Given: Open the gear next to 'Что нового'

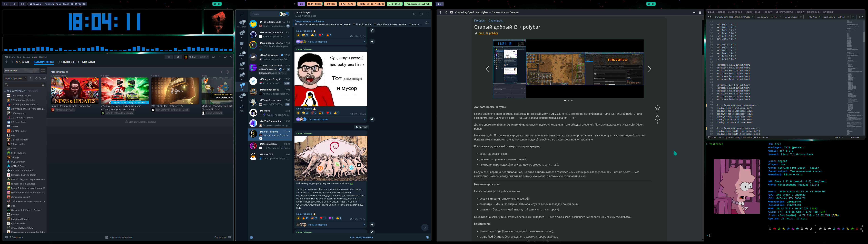Looking at the screenshot, I should [67, 72].
